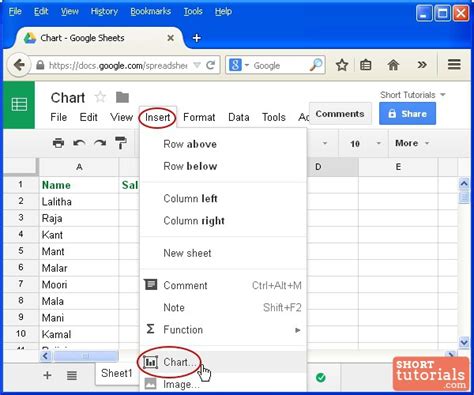Open the Firefox hamburger menu
Screen dimensions: 474x395
tap(454, 65)
